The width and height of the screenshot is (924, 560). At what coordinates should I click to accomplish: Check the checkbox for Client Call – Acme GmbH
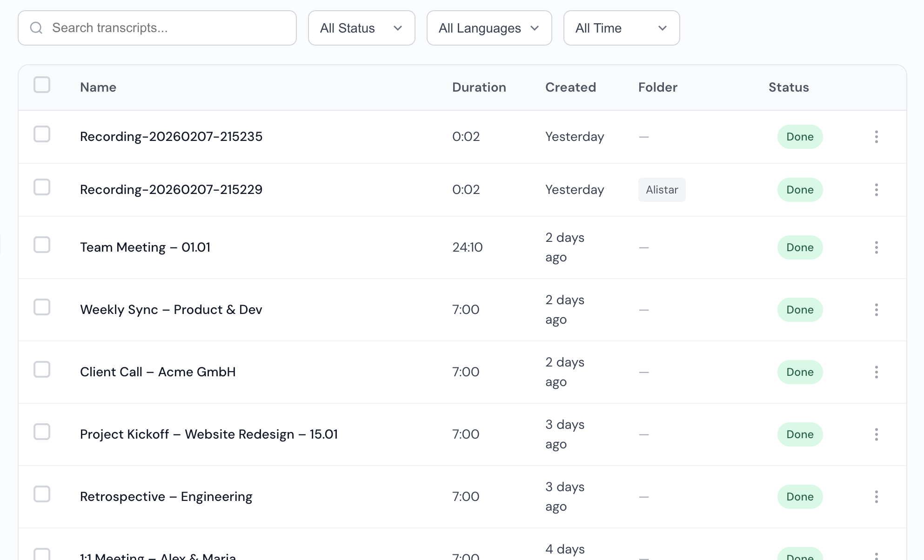[42, 369]
